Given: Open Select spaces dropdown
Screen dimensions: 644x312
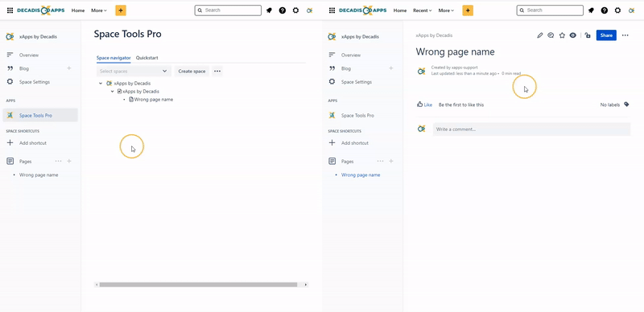Looking at the screenshot, I should tap(134, 71).
